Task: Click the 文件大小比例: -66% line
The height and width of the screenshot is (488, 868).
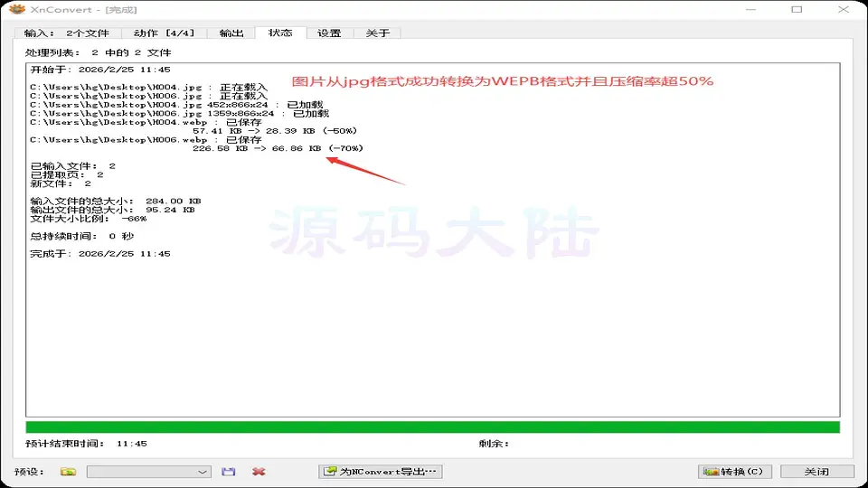Action: pyautogui.click(x=89, y=219)
